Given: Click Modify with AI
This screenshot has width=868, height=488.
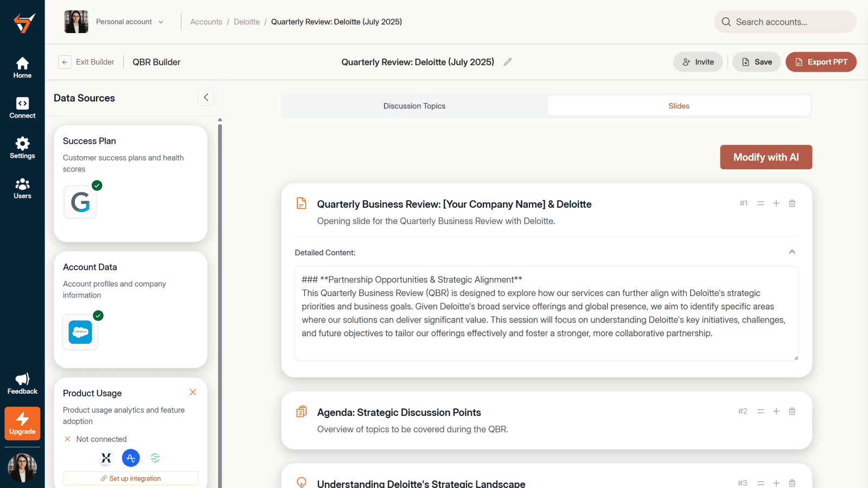Looking at the screenshot, I should click(766, 157).
